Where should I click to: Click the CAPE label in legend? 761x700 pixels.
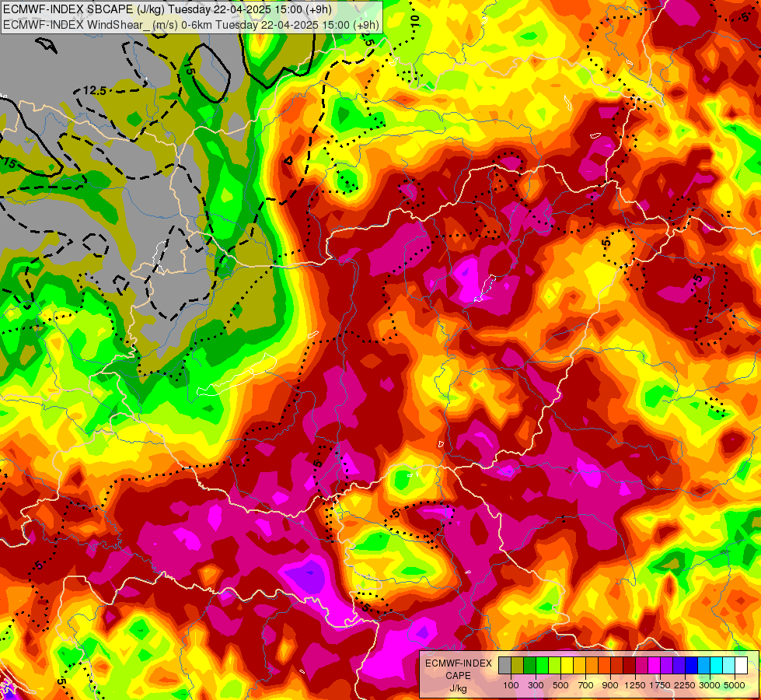458,676
